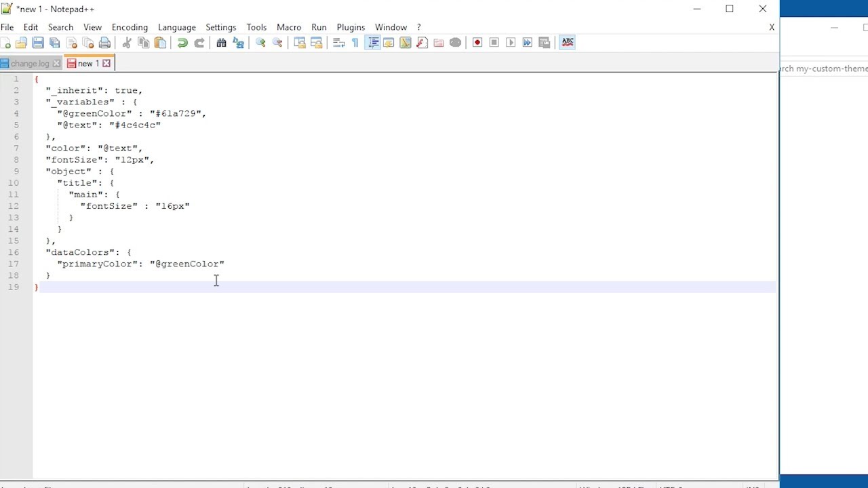Image resolution: width=868 pixels, height=488 pixels.
Task: Cut selection with the scissors icon
Action: (127, 43)
